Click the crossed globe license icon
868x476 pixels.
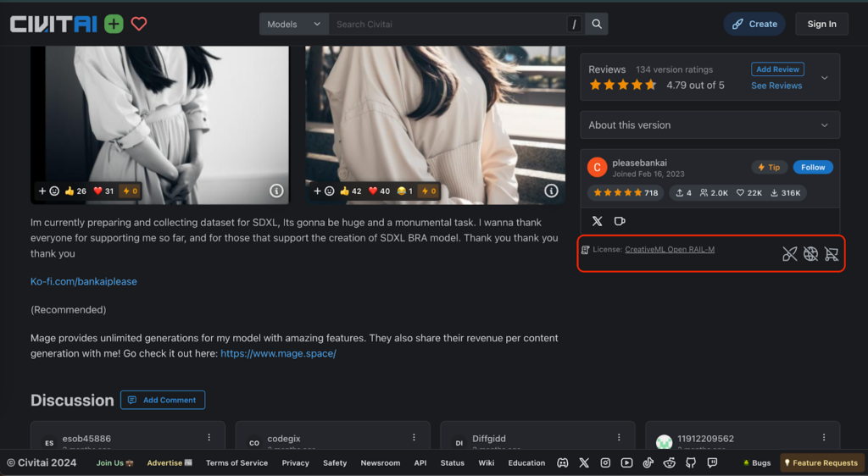(810, 254)
